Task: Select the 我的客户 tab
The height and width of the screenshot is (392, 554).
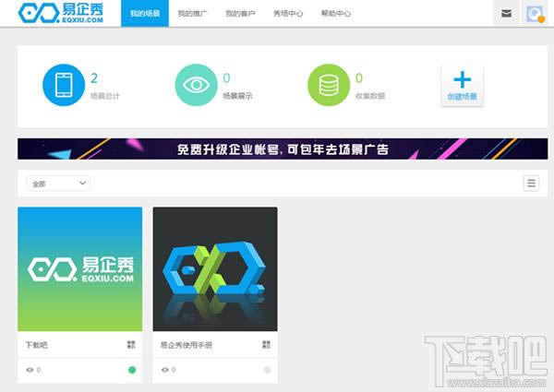Action: click(x=239, y=14)
